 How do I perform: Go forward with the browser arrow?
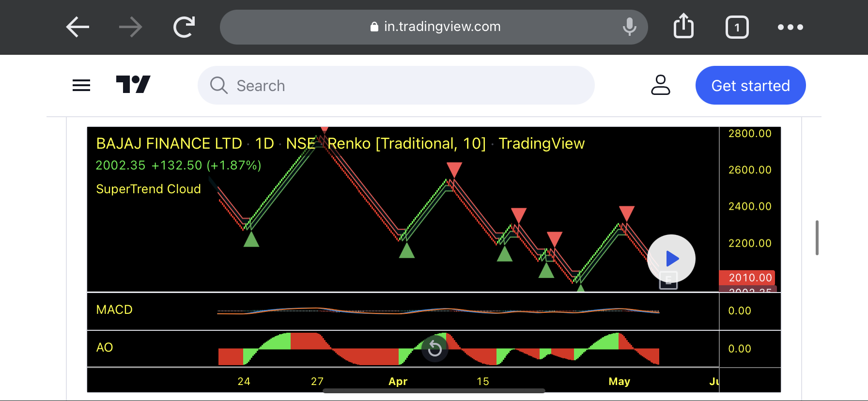coord(131,27)
